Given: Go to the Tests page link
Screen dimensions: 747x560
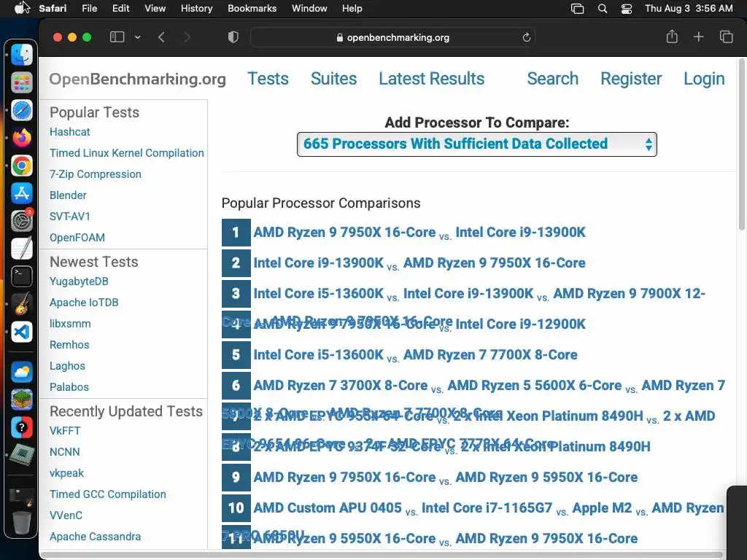Looking at the screenshot, I should pyautogui.click(x=268, y=79).
